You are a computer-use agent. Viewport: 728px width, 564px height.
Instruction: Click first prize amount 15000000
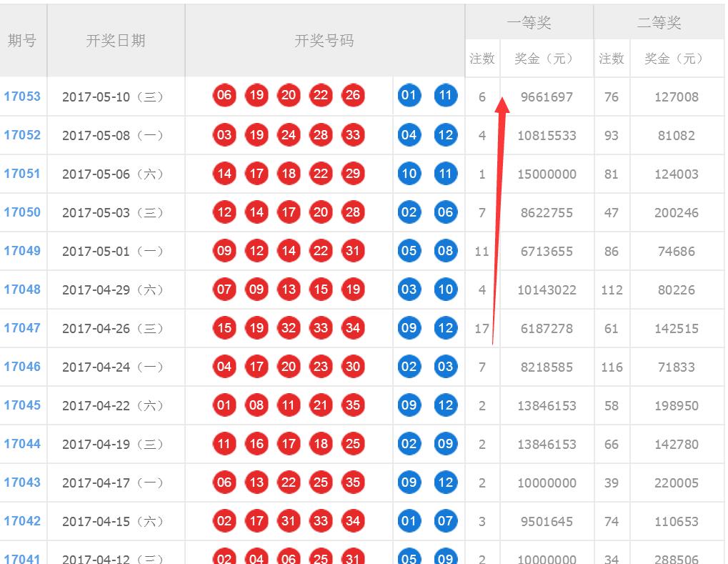coord(547,174)
